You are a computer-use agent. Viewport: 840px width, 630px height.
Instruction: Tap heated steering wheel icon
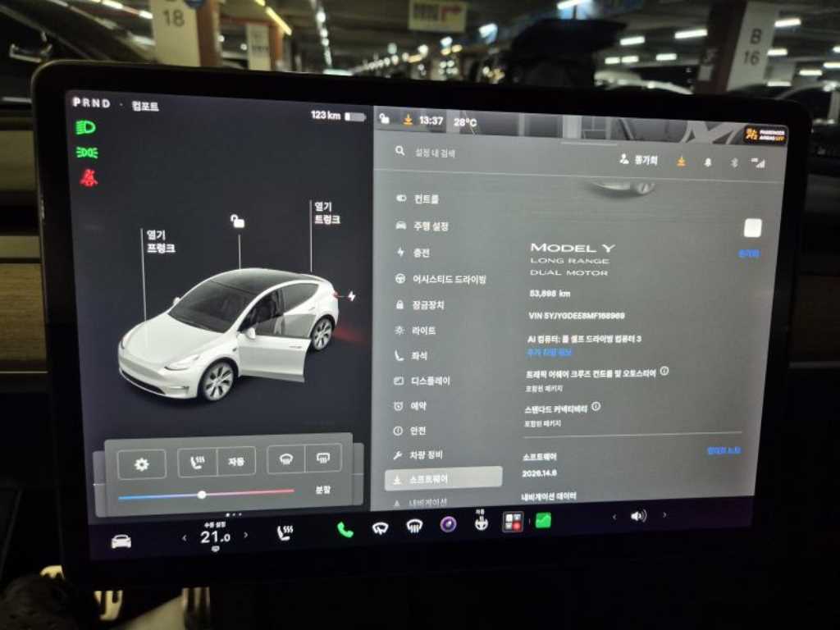481,523
